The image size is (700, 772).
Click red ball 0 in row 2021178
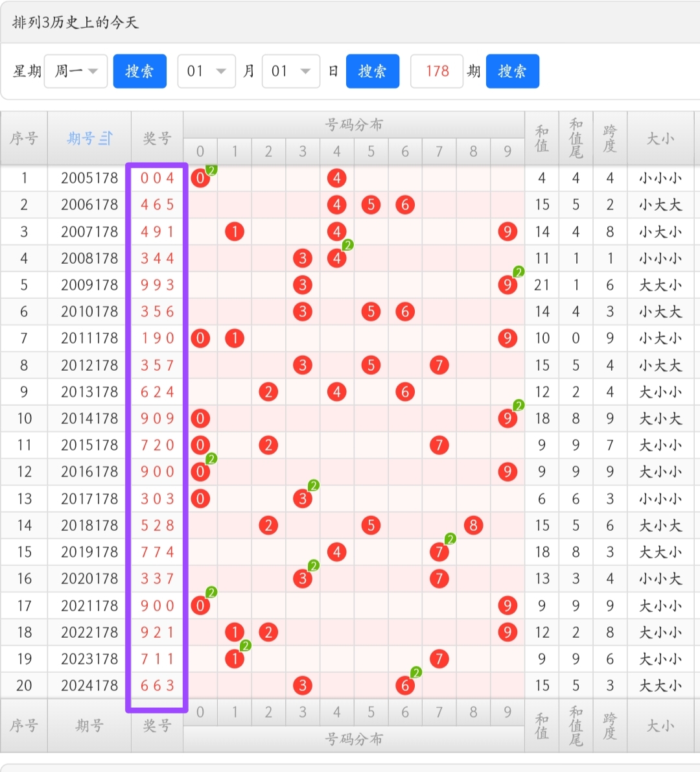pyautogui.click(x=200, y=605)
